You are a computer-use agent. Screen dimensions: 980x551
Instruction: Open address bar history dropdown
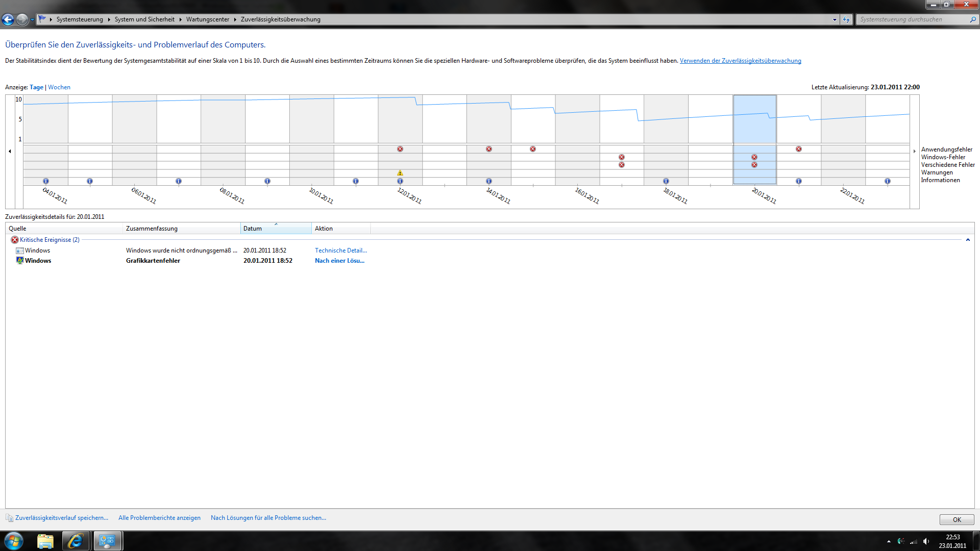pyautogui.click(x=835, y=19)
